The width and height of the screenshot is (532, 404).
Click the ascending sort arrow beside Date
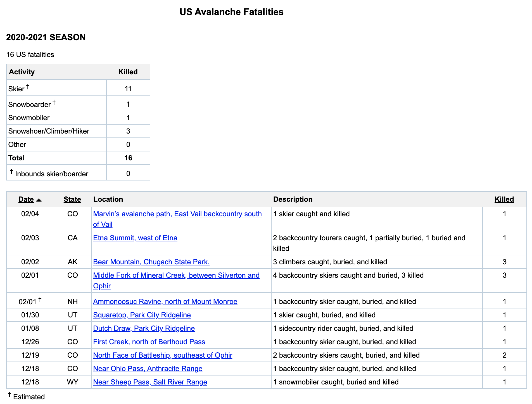tap(39, 200)
